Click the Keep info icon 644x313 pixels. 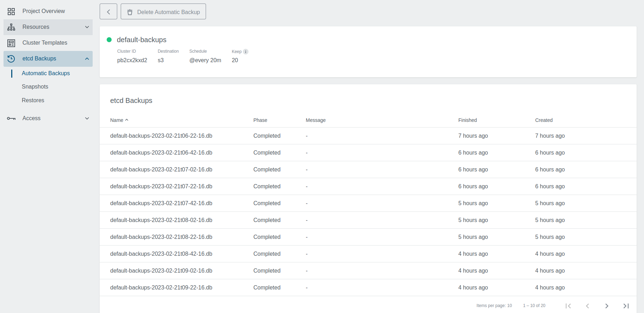coord(246,52)
